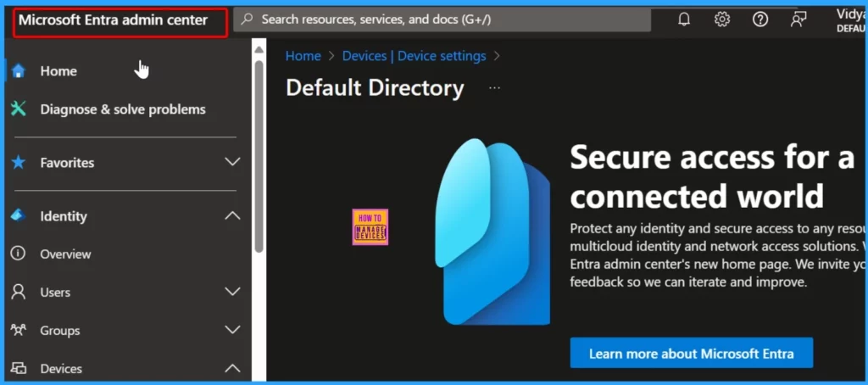The image size is (868, 385).
Task: Click the Home house icon in sidebar
Action: click(19, 71)
